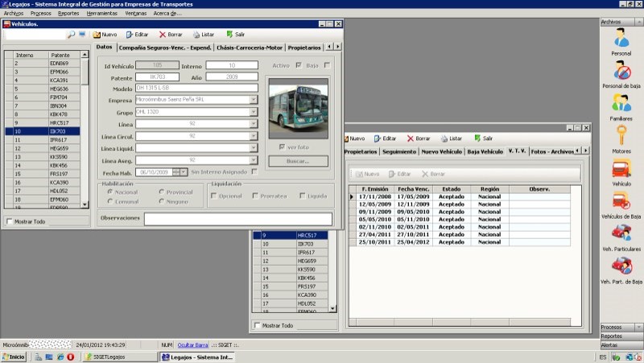
Task: Toggle the Baja checkbox
Action: 327,65
